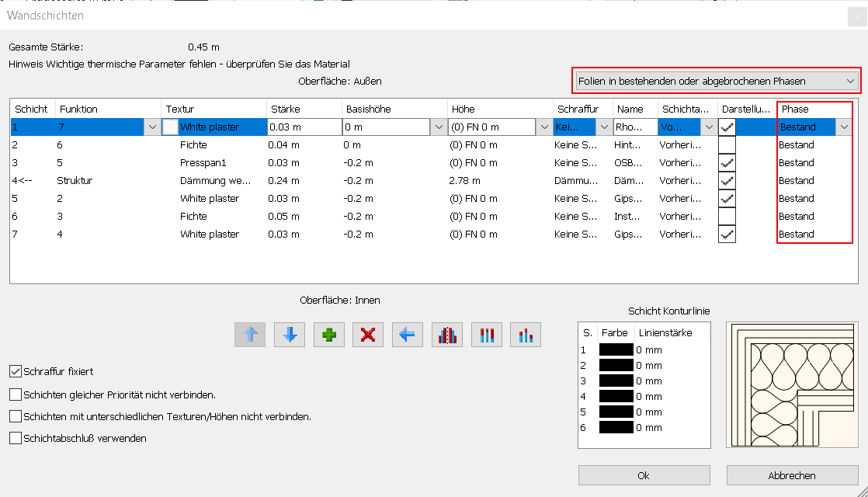The height and width of the screenshot is (497, 868).
Task: Toggle Darstellung checkbox for layer 1
Action: click(727, 127)
